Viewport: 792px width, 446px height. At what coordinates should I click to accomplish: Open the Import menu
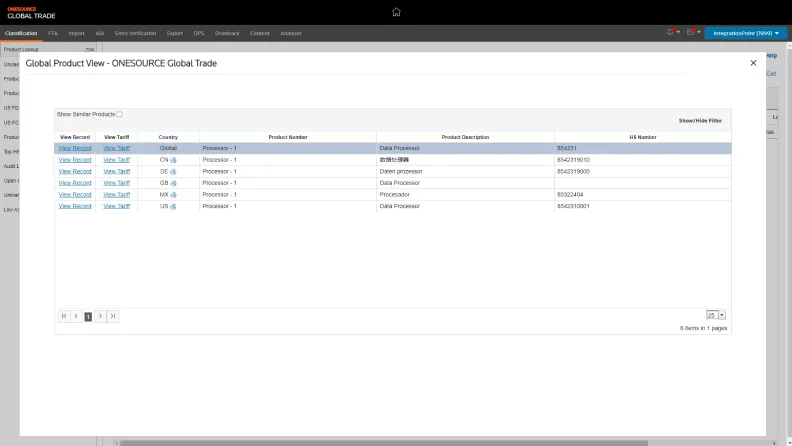76,33
